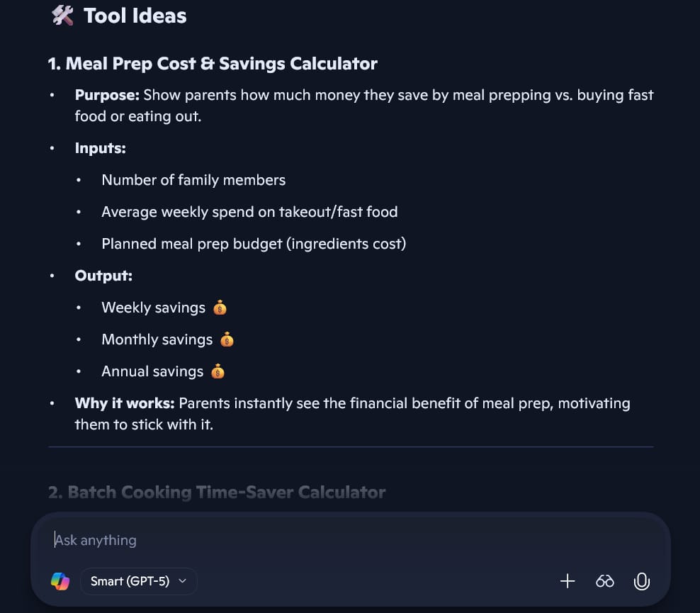Click the chevron next to Smart (GPT-5)
This screenshot has height=613, width=700.
coord(182,581)
